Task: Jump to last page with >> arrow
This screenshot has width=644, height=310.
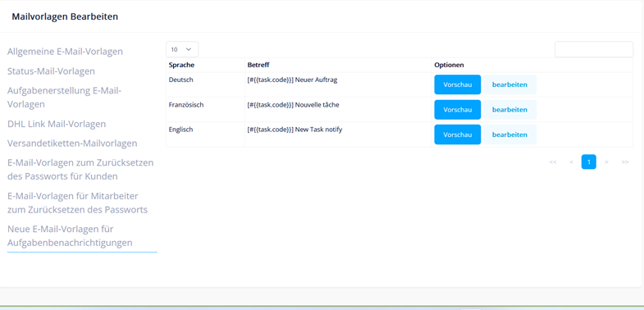Action: 625,162
